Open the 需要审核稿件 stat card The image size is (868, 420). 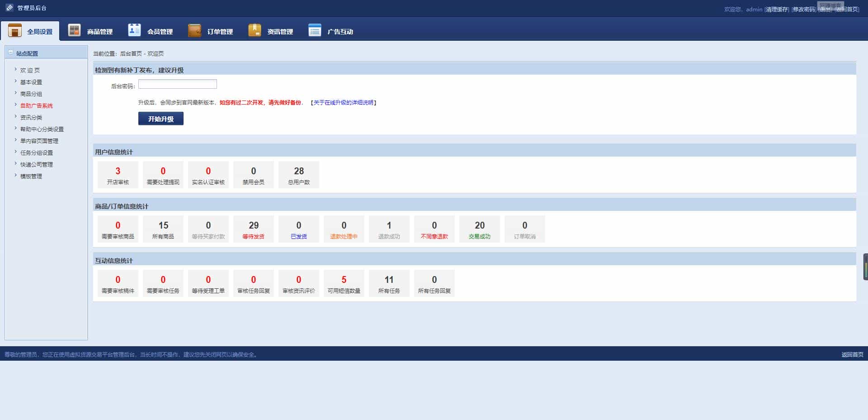[118, 283]
